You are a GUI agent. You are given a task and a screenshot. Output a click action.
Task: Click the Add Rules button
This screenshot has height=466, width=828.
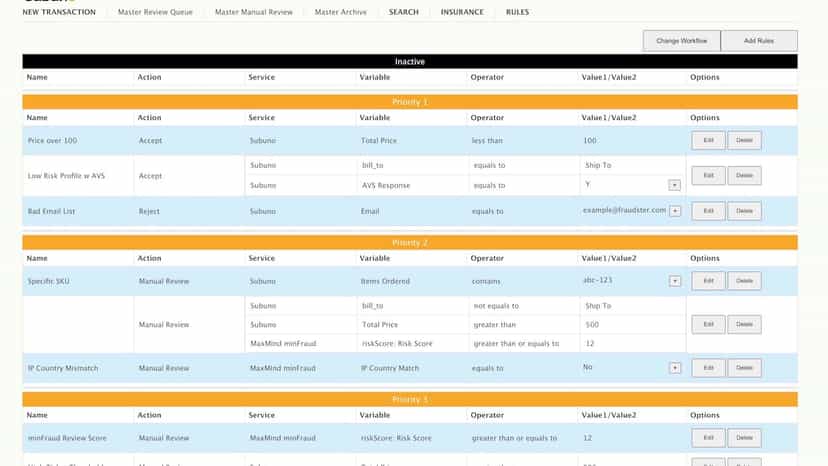[x=759, y=41]
